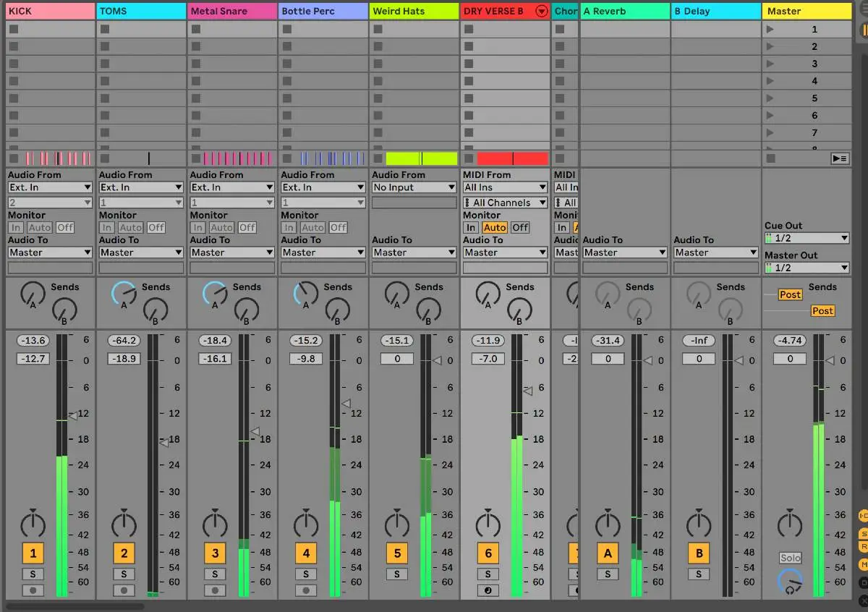Set DRY VERSE B monitor to In
Image resolution: width=868 pixels, height=612 pixels.
[x=471, y=227]
